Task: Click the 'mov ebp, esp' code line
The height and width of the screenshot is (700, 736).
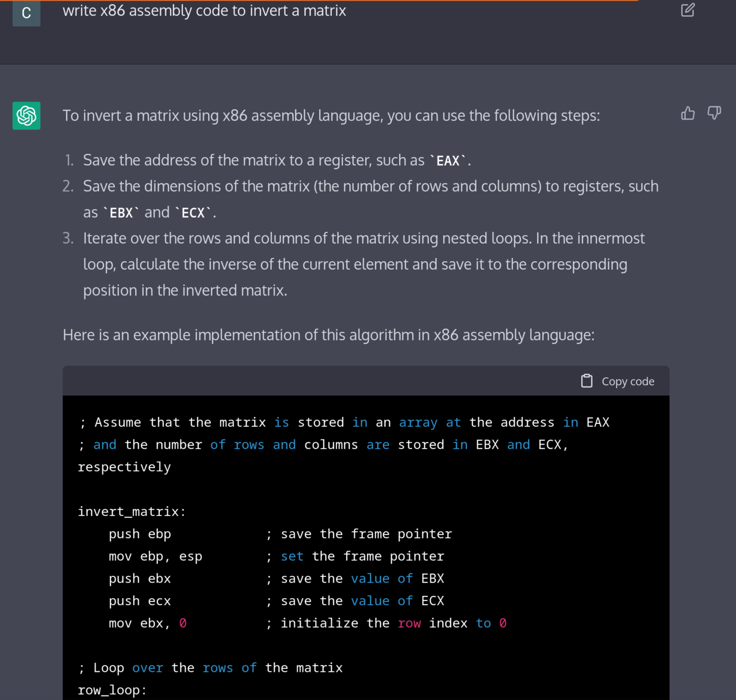Action: 155,556
